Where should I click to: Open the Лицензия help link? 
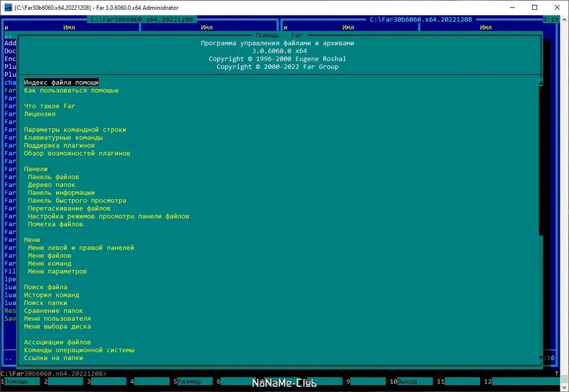pos(40,114)
